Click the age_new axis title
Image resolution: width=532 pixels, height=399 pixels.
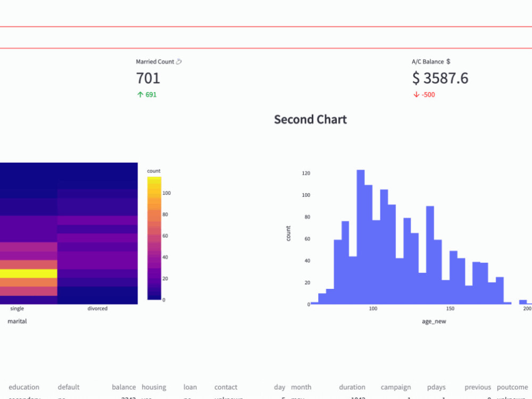pos(434,321)
